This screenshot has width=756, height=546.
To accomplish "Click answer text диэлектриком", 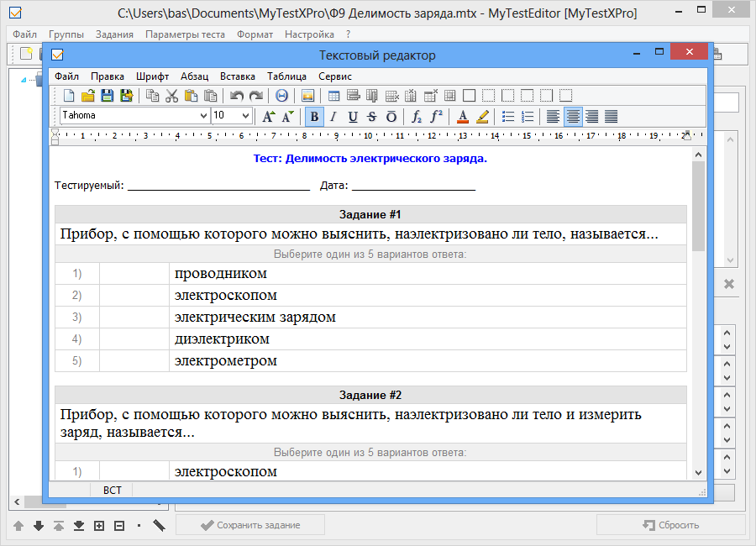I will (x=222, y=339).
